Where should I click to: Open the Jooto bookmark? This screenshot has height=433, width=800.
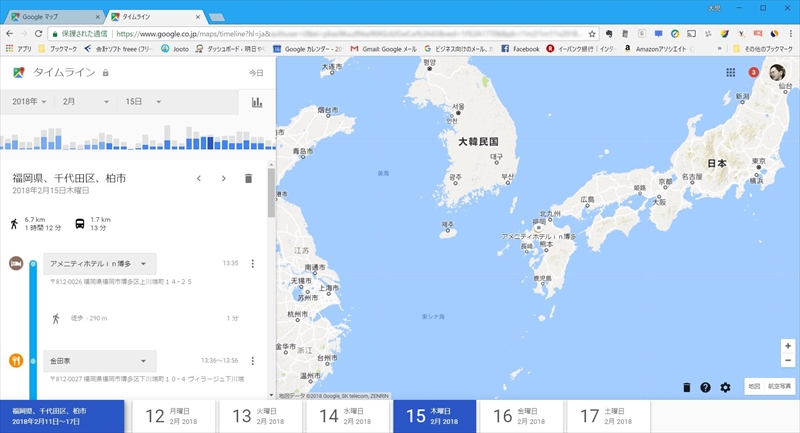pos(175,49)
